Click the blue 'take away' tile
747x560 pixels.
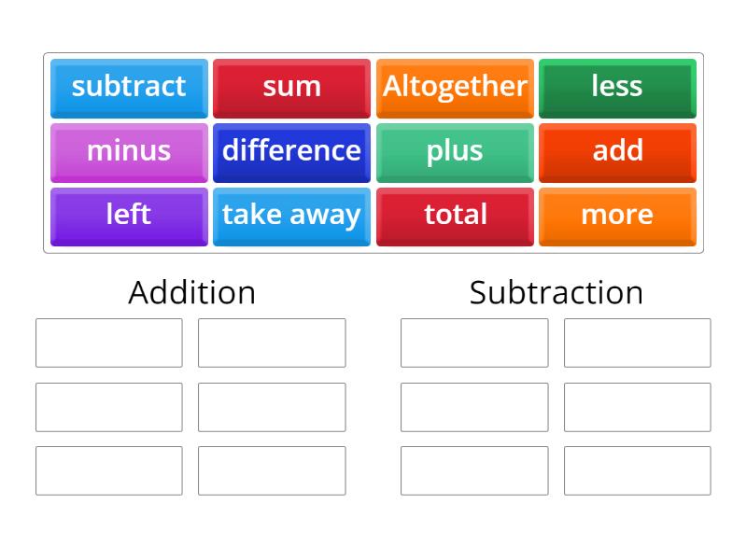coord(292,216)
